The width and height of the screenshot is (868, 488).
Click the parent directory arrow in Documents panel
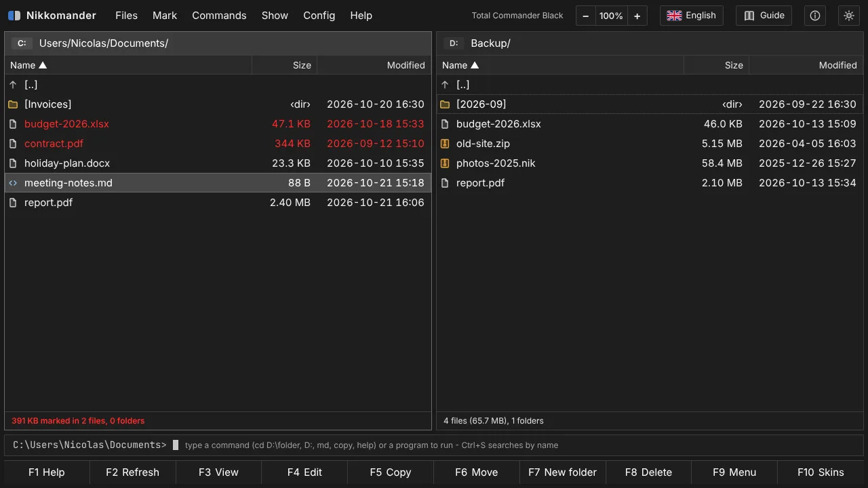(13, 85)
